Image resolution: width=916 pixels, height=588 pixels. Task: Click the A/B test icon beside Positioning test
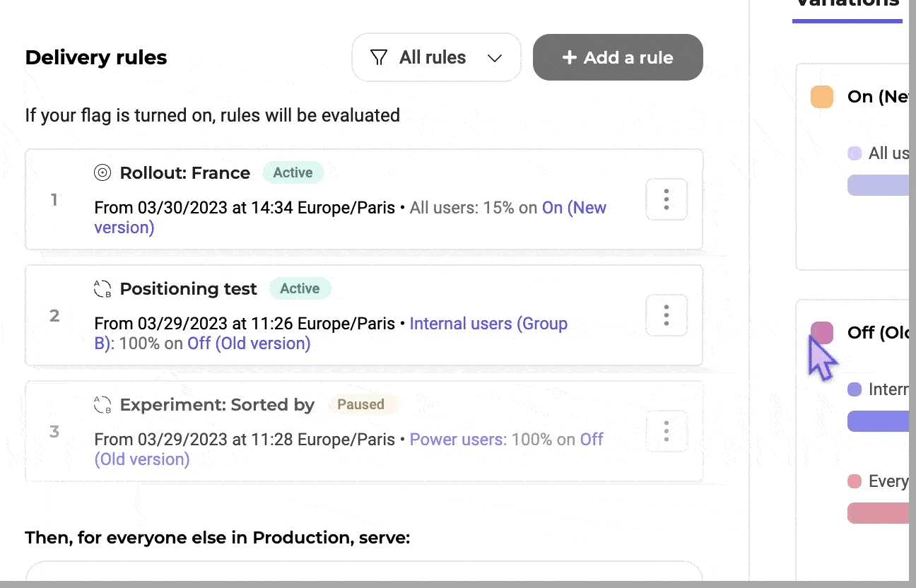click(x=102, y=288)
